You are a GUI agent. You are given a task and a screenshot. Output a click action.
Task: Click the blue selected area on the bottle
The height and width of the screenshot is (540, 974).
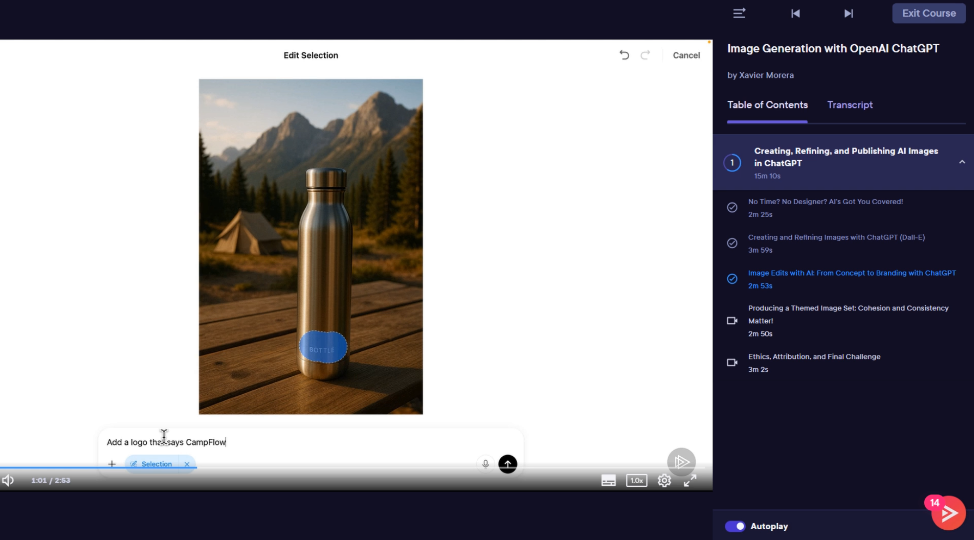(323, 347)
